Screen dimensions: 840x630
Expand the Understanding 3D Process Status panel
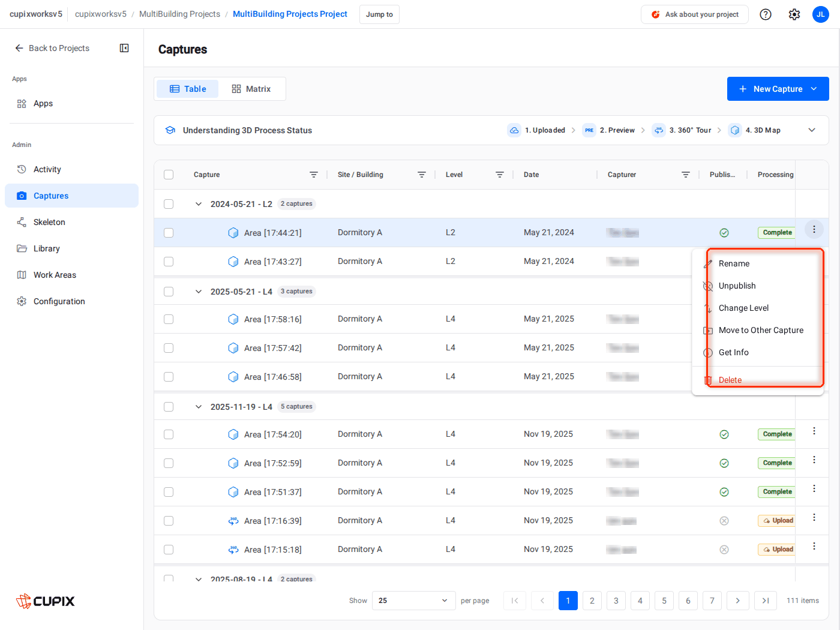click(812, 130)
